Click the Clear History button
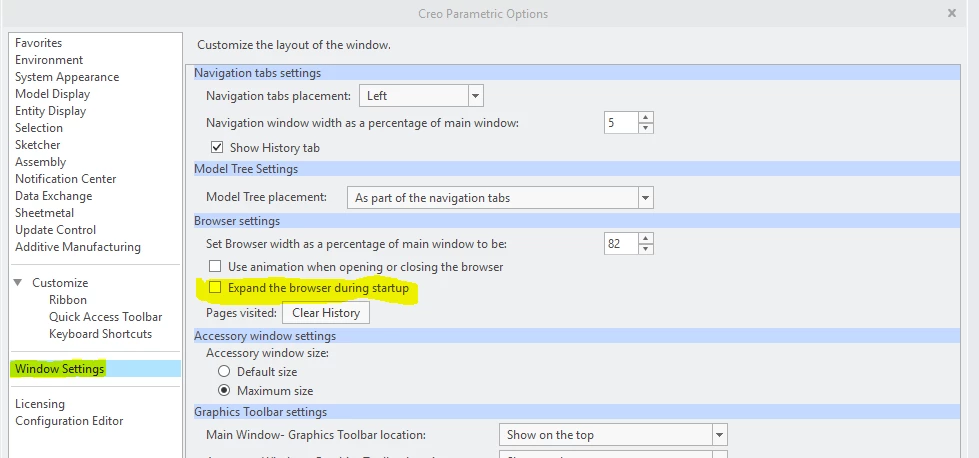Screen dimensions: 979x458 pos(326,313)
